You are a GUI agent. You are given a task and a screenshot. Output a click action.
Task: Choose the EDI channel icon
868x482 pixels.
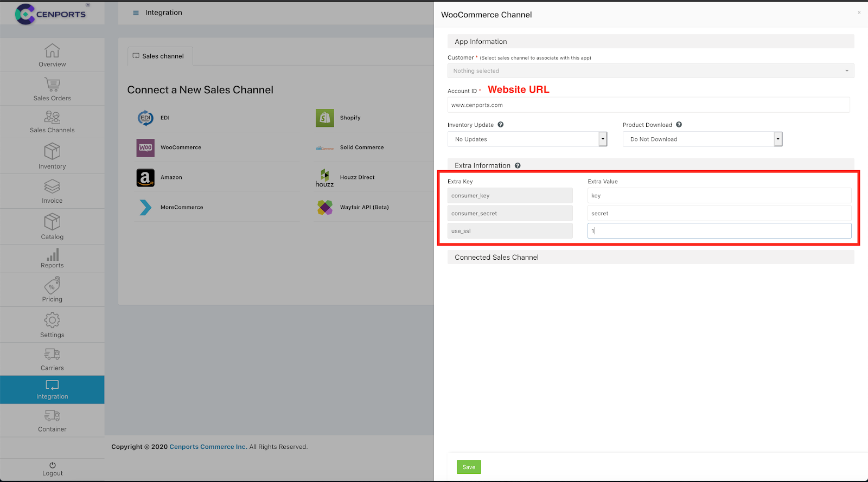click(145, 118)
